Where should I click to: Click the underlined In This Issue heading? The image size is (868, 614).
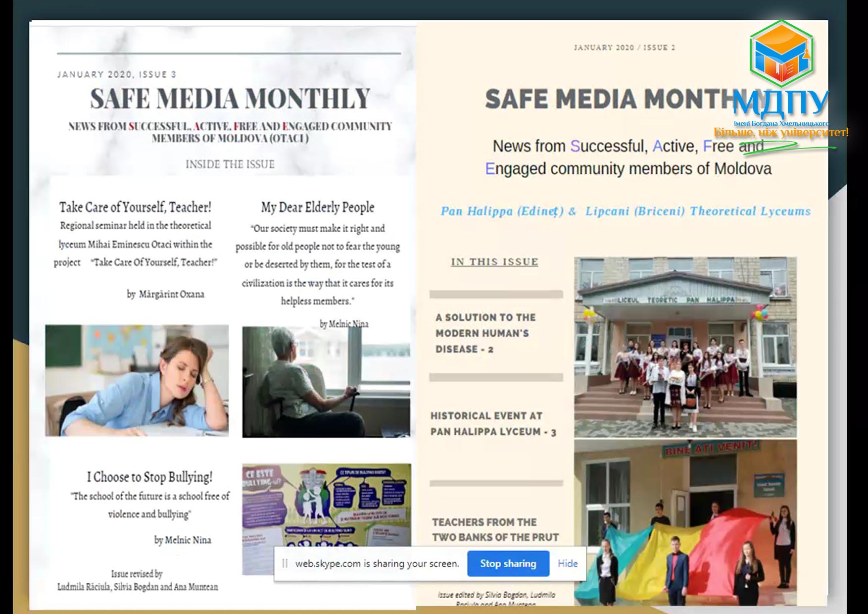click(x=494, y=262)
